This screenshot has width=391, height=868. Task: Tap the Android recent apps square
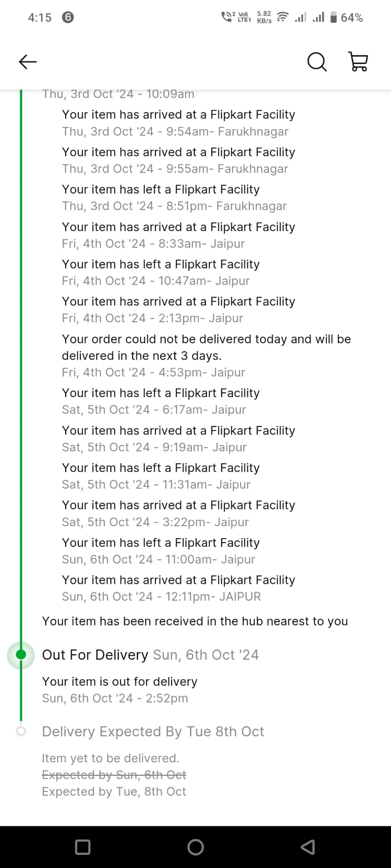(83, 847)
